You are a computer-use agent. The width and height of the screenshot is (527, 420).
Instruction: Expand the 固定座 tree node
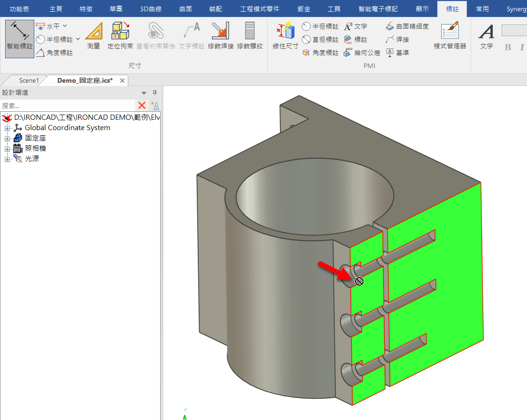[x=7, y=138]
